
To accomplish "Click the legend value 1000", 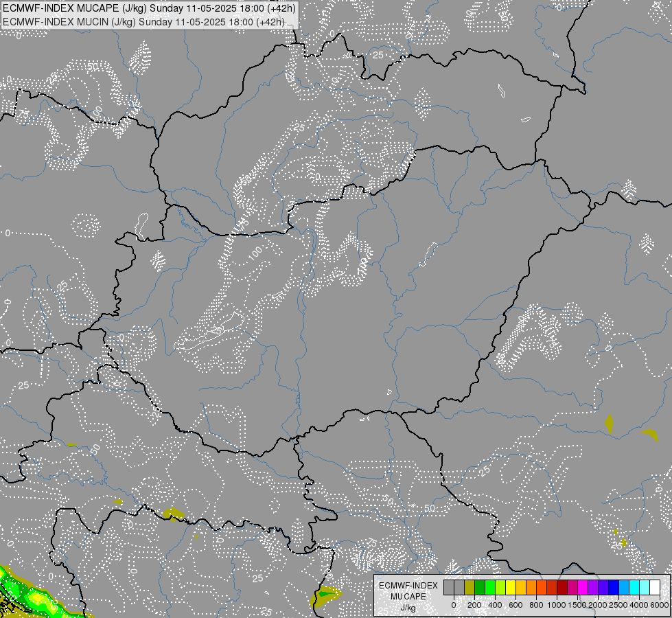I will [557, 605].
